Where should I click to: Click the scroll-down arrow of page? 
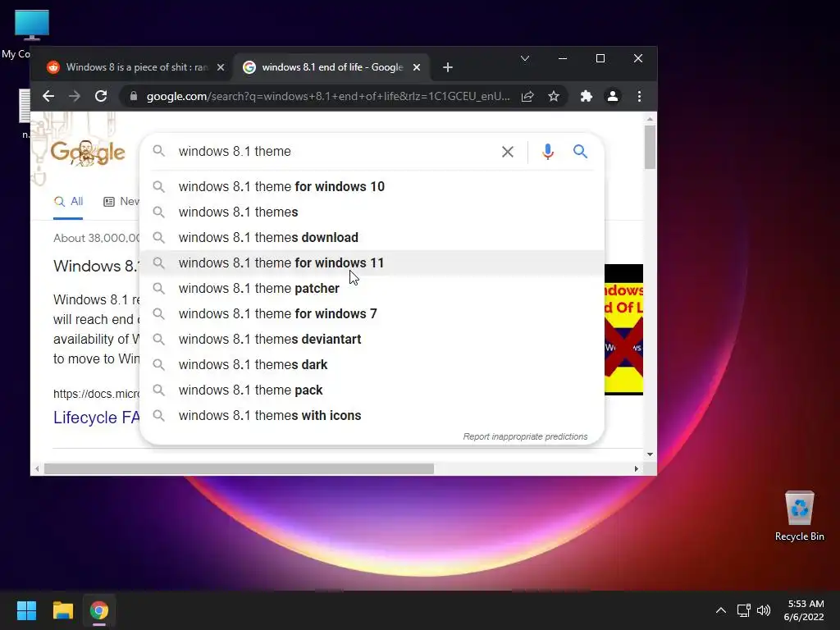650,454
